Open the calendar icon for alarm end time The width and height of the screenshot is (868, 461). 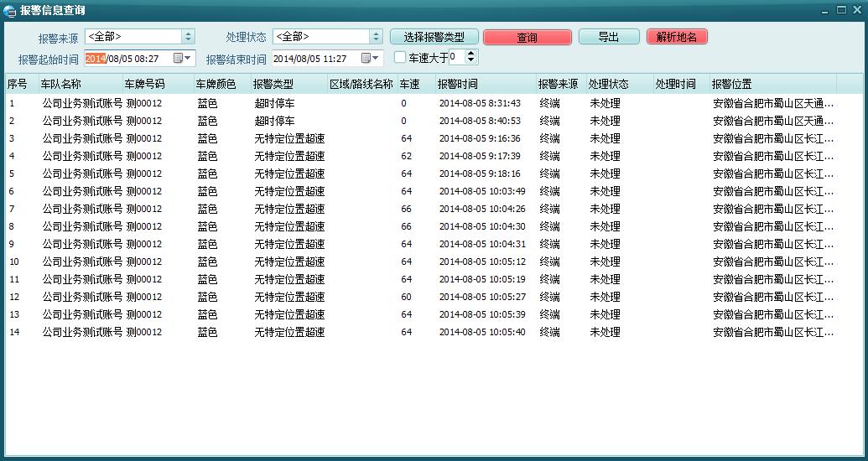366,59
